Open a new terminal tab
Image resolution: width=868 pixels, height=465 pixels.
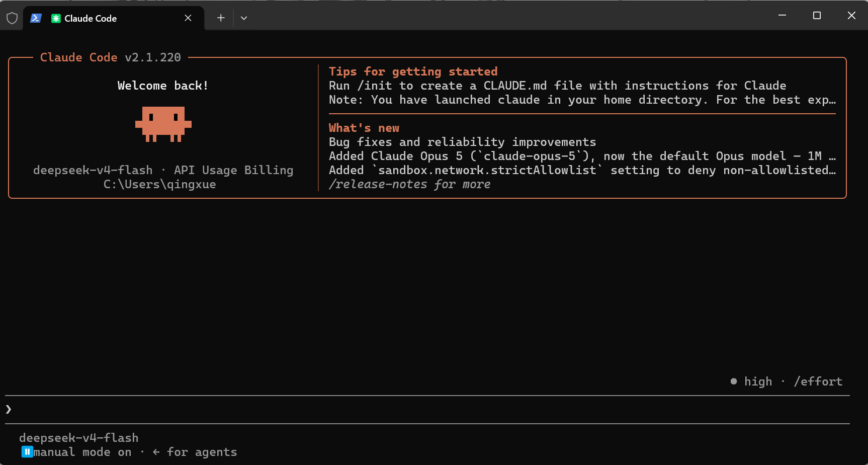pyautogui.click(x=221, y=18)
